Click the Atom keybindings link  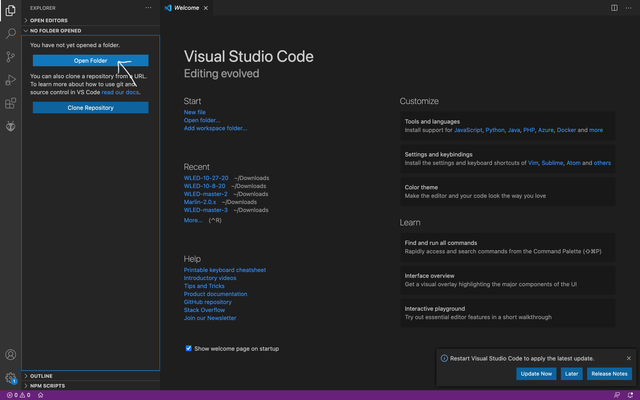point(573,163)
